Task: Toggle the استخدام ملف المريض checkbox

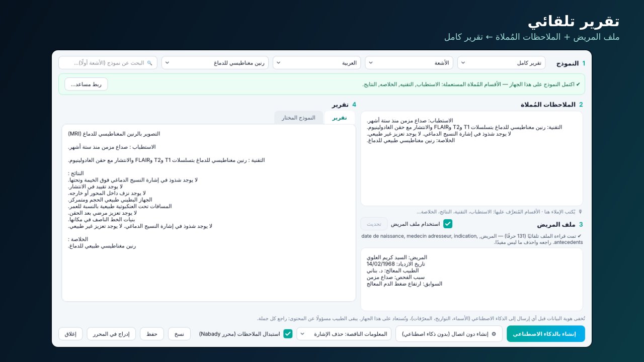Action: [x=448, y=224]
